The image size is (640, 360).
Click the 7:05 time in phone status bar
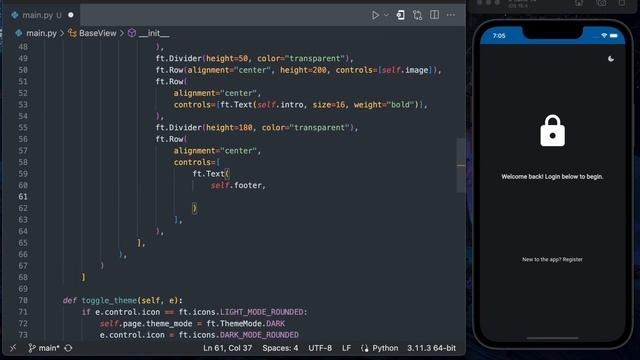pyautogui.click(x=499, y=36)
